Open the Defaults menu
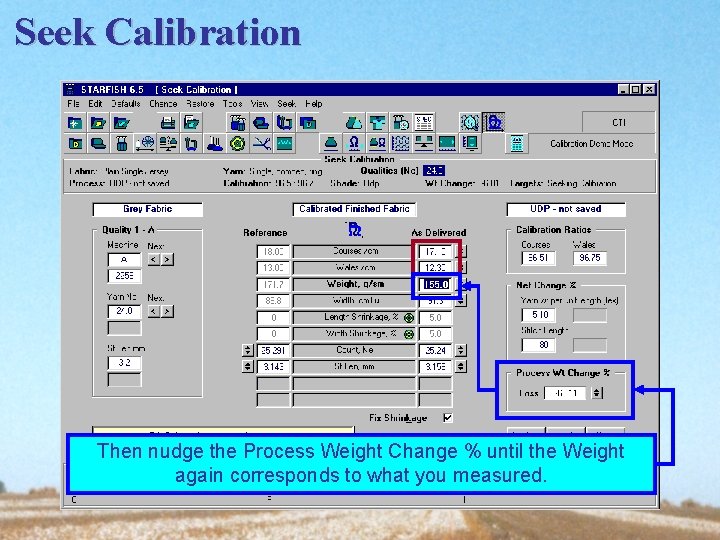Image resolution: width=720 pixels, height=540 pixels. pos(126,104)
